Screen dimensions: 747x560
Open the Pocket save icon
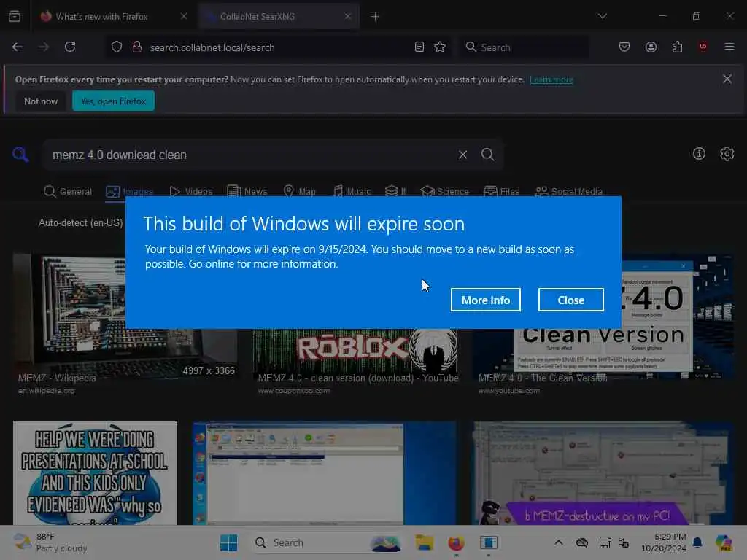[624, 47]
